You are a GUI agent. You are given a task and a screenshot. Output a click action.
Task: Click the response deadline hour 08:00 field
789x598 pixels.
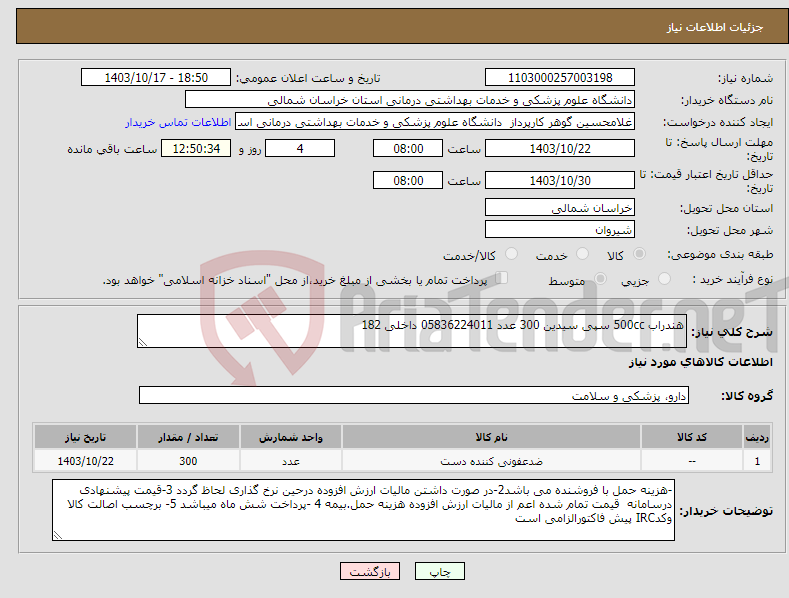tap(408, 148)
